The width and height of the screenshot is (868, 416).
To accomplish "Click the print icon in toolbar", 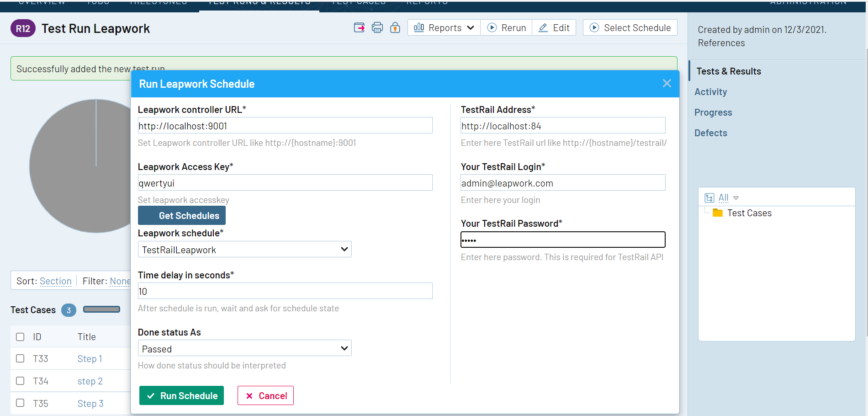I will coord(377,27).
